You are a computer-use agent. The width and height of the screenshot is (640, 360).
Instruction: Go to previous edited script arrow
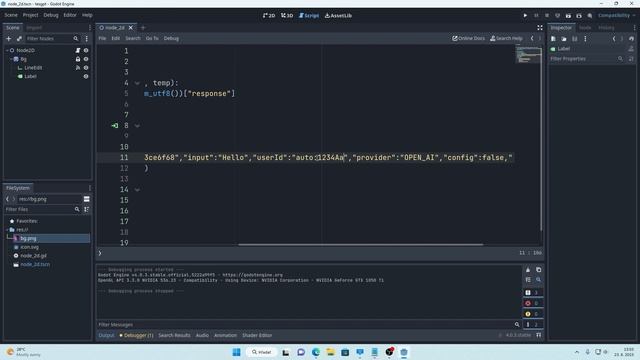point(531,38)
